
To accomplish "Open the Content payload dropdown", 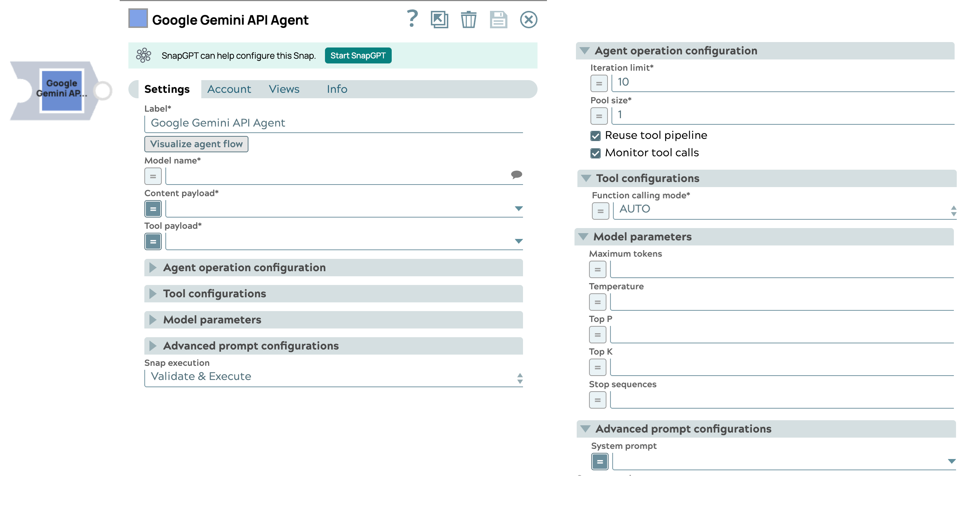I will 519,208.
